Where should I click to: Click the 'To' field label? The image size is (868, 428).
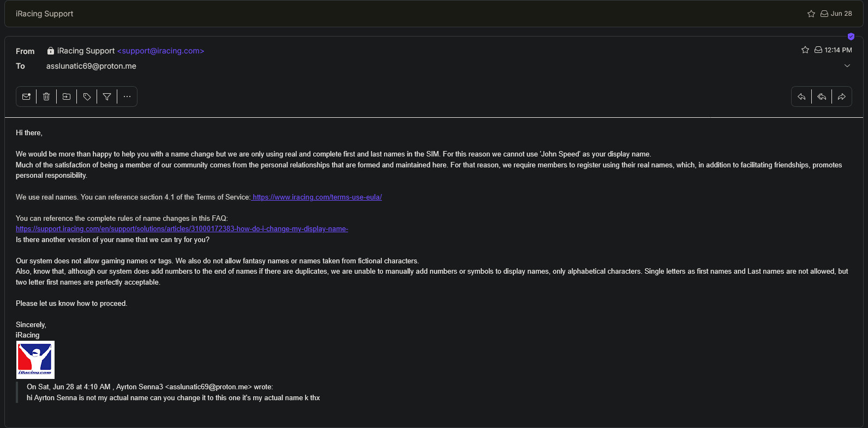point(20,66)
